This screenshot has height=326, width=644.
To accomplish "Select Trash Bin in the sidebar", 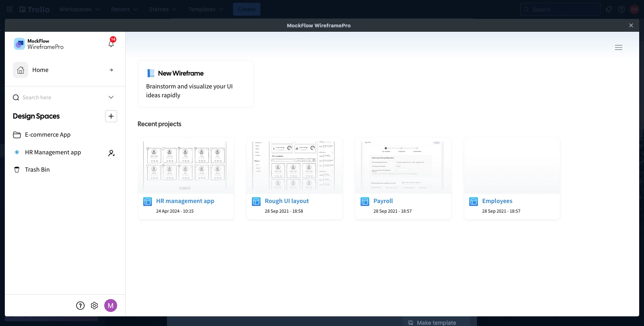I will pyautogui.click(x=37, y=170).
